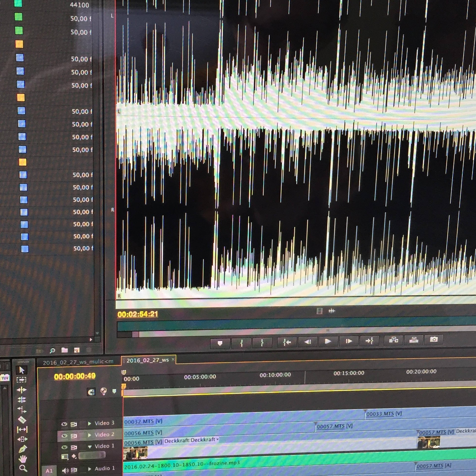Click the Source monitor zoom scroll handle

click(135, 334)
